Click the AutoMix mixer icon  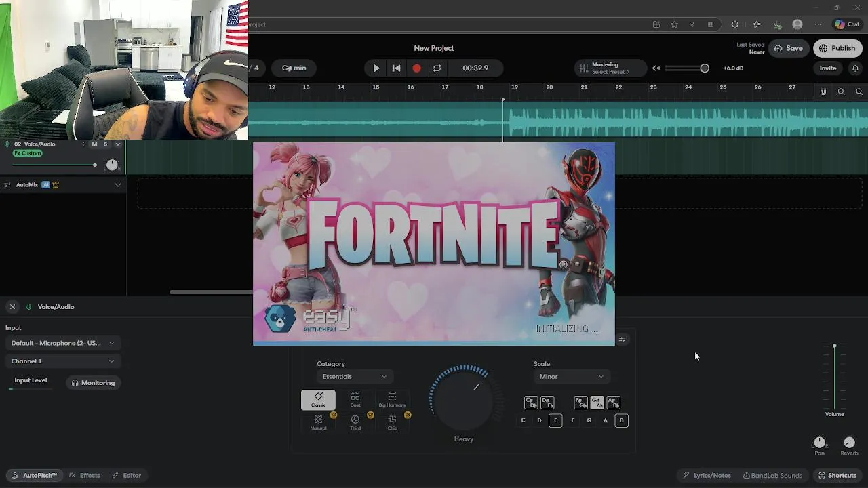[x=7, y=184]
